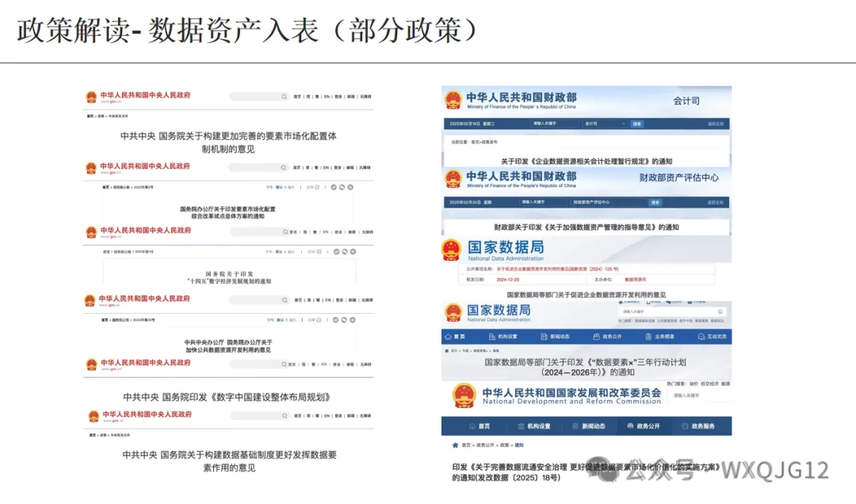This screenshot has height=504, width=856.
Task: Click title 中共中央 国务院印发《数字中国建设整体布局规划》
Action: click(x=227, y=397)
